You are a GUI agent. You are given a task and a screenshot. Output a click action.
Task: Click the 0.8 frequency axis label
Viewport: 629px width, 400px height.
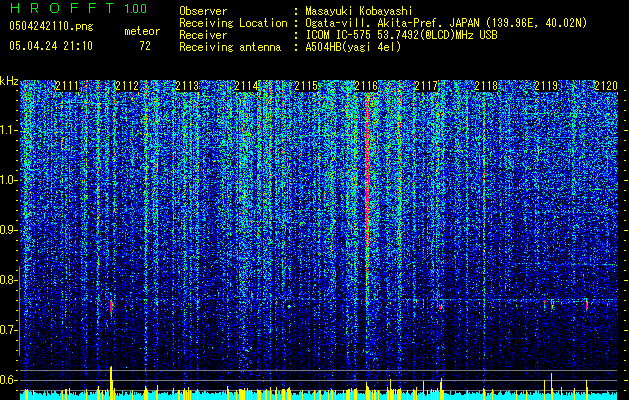(x=9, y=280)
